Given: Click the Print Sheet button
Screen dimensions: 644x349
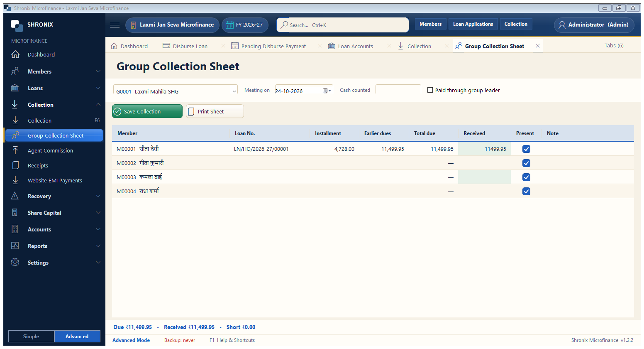Looking at the screenshot, I should point(215,111).
